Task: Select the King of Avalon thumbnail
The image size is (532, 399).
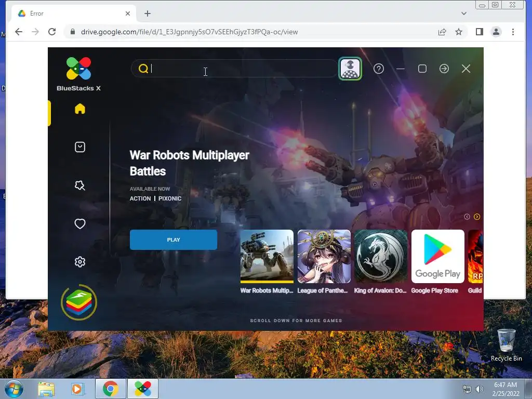Action: 381,257
